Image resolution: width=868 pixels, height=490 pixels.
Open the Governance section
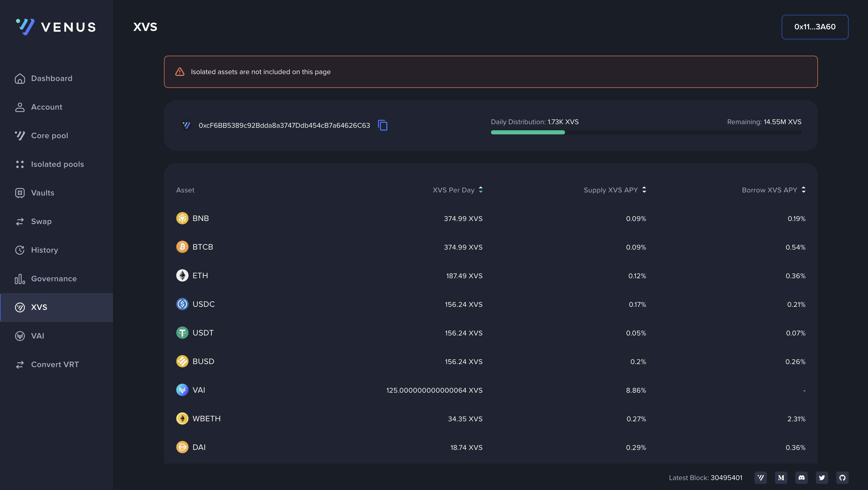54,279
